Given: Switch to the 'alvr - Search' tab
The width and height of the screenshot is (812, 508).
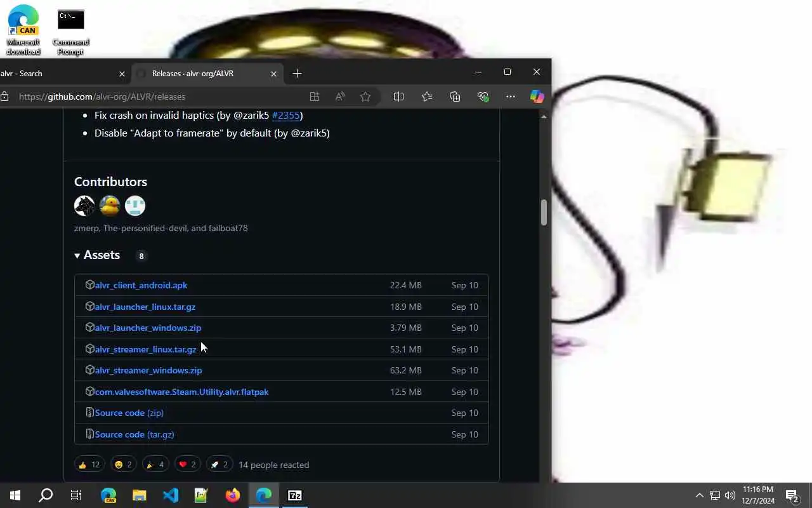Looking at the screenshot, I should point(57,74).
